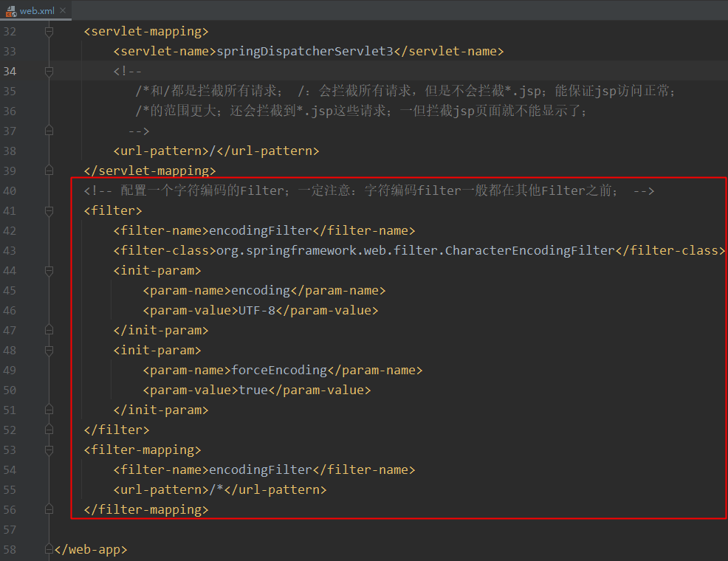Viewport: 728px width, 561px height.
Task: Click the UTF-8 param value
Action: coord(257,311)
